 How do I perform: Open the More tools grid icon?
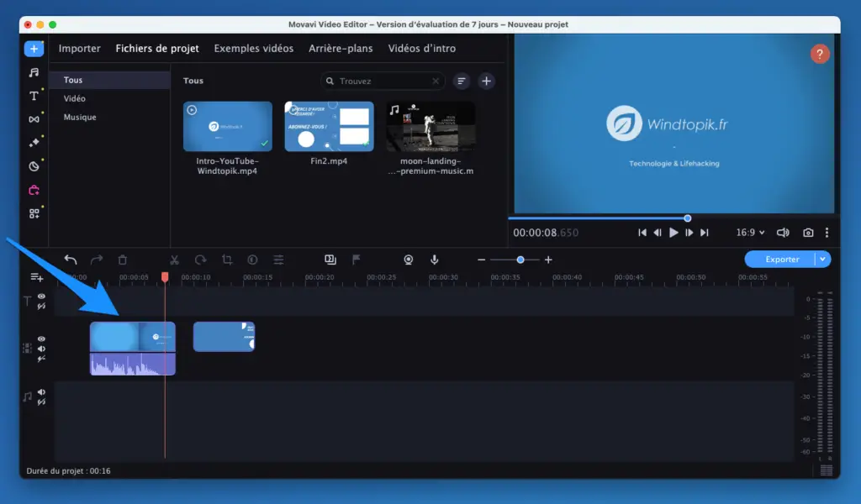point(34,213)
